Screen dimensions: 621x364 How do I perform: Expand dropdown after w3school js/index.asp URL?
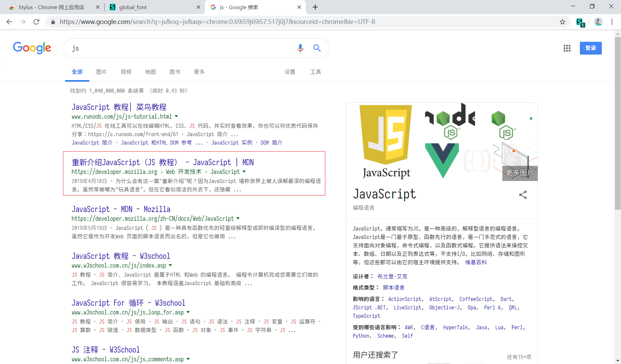tap(170, 265)
